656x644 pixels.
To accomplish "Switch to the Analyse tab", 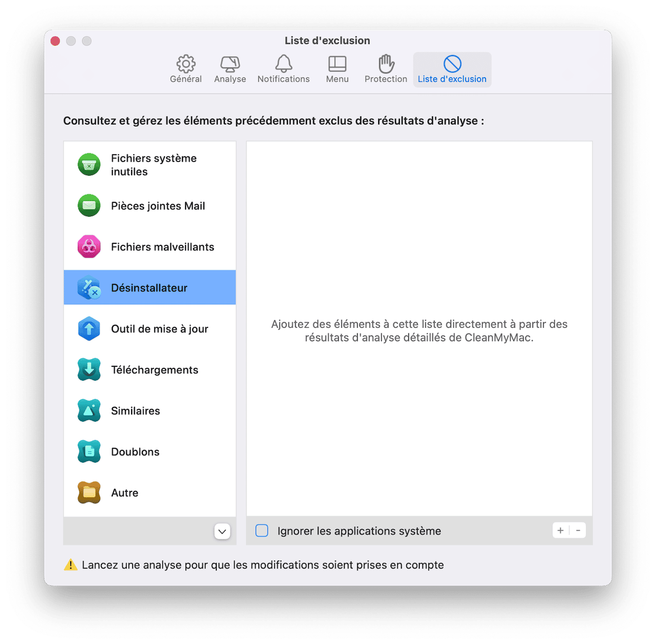I will tap(230, 69).
